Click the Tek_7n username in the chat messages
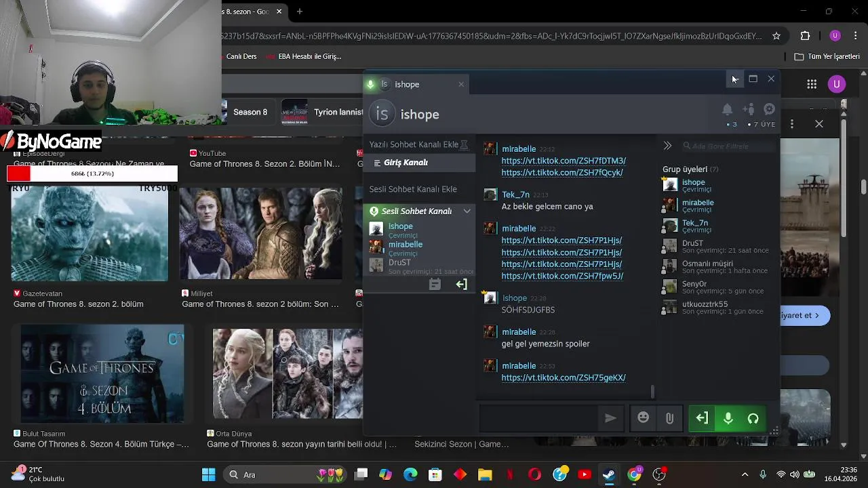 click(515, 195)
